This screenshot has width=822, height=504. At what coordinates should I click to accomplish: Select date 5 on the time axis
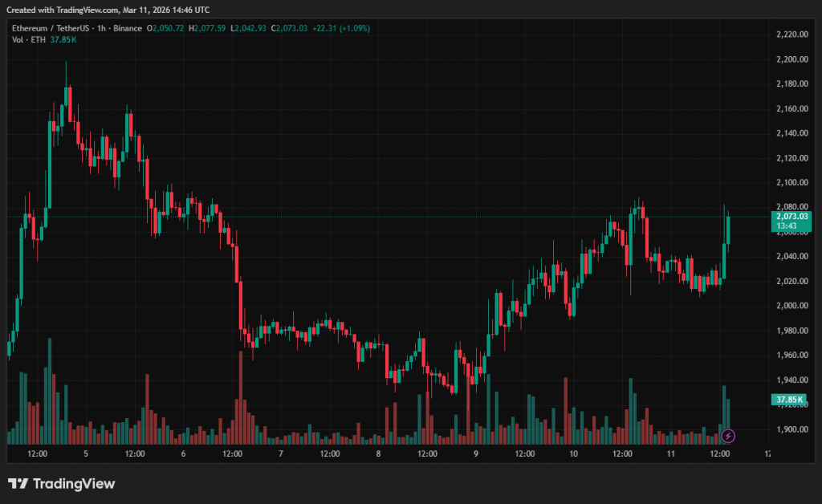coord(86,454)
